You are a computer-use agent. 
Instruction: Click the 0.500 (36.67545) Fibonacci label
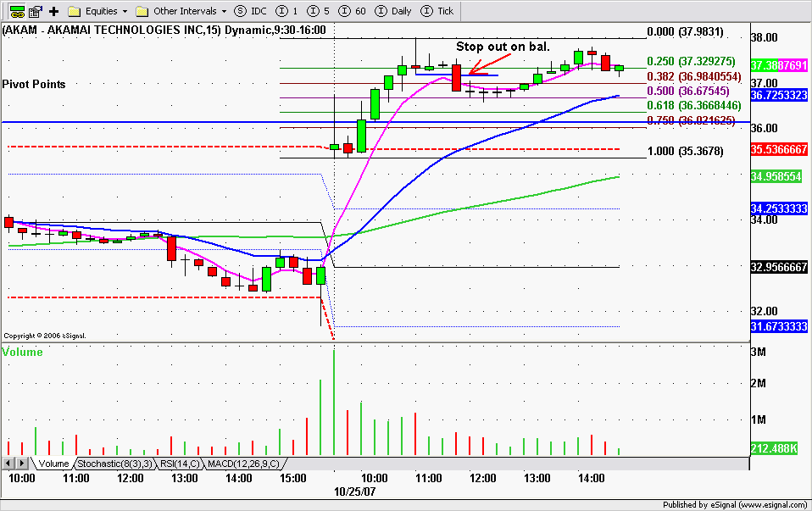687,91
